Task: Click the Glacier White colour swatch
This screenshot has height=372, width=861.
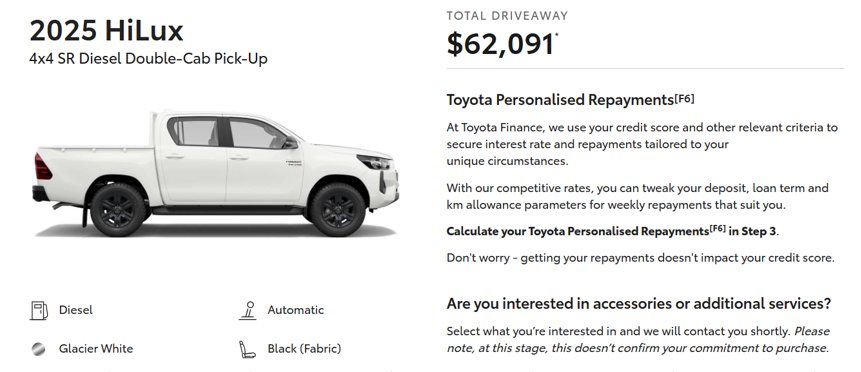Action: pos(38,349)
